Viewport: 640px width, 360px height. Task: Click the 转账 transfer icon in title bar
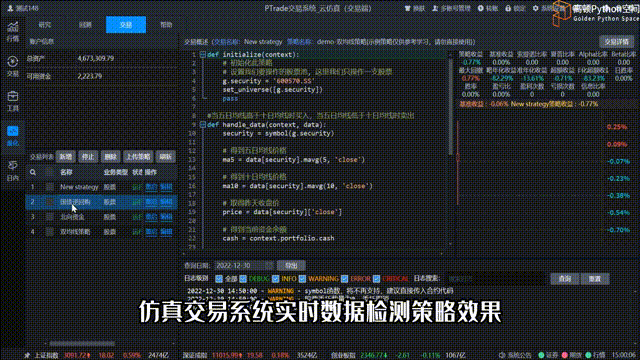pos(480,8)
